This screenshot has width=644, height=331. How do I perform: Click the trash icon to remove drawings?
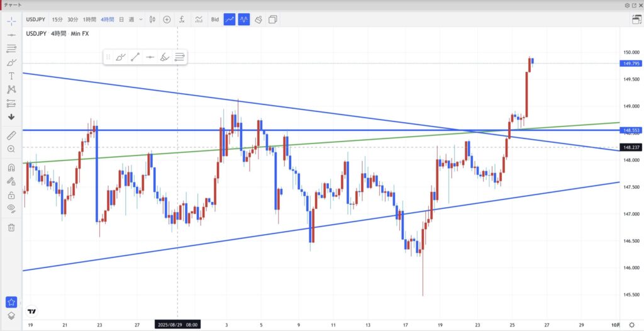[11, 227]
